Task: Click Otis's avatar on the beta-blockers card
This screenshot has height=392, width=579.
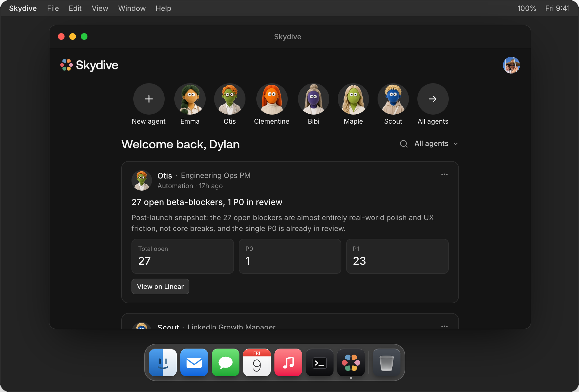Action: (142, 180)
